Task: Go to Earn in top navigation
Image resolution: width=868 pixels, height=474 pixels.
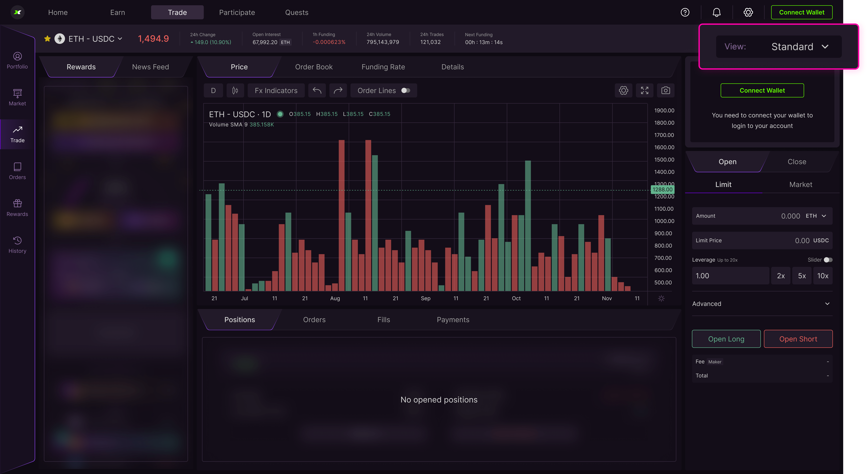Action: pos(118,13)
